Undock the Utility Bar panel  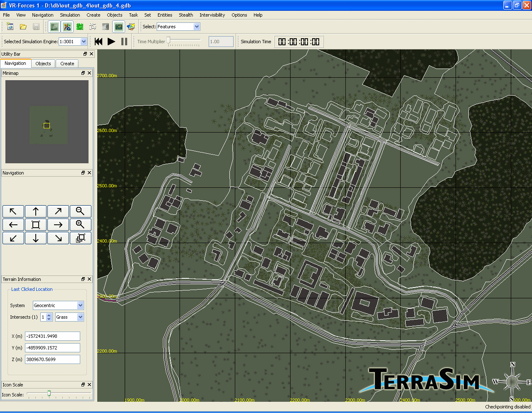(x=85, y=54)
